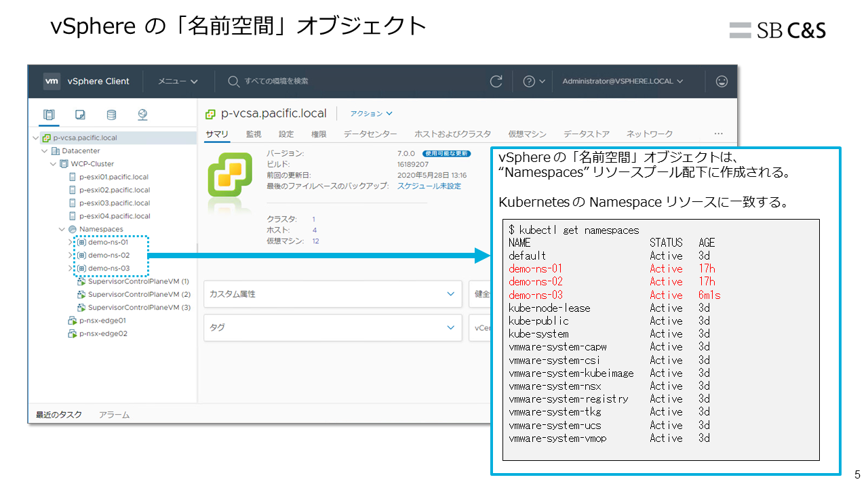The width and height of the screenshot is (868, 488).
Task: Open the アクション dropdown
Action: click(x=371, y=114)
